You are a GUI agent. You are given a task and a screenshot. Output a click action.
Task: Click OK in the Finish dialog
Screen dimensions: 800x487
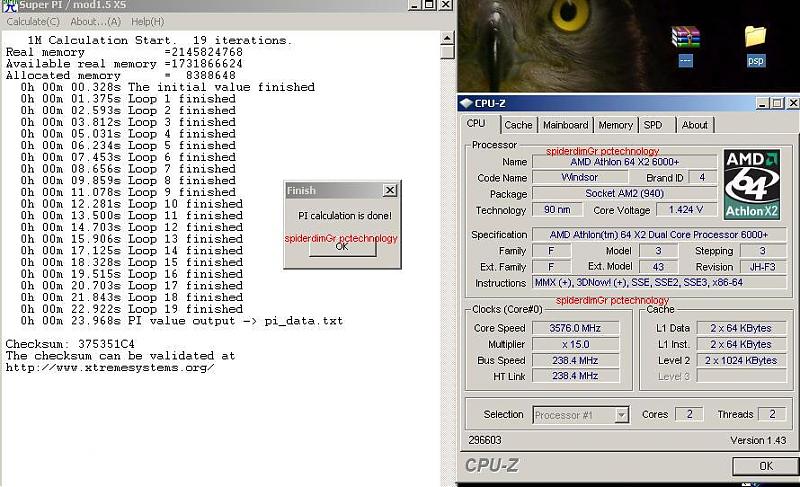[343, 247]
